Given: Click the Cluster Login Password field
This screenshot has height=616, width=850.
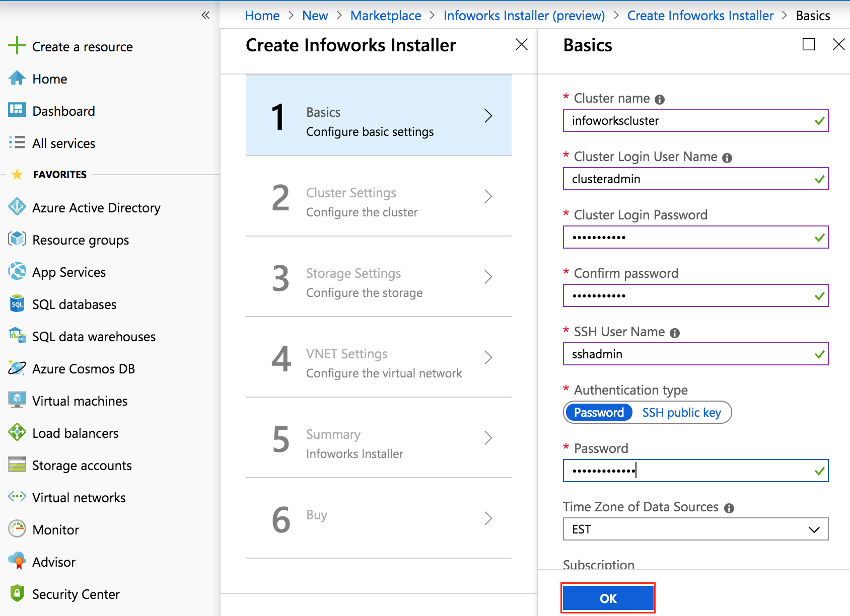Looking at the screenshot, I should click(x=695, y=238).
